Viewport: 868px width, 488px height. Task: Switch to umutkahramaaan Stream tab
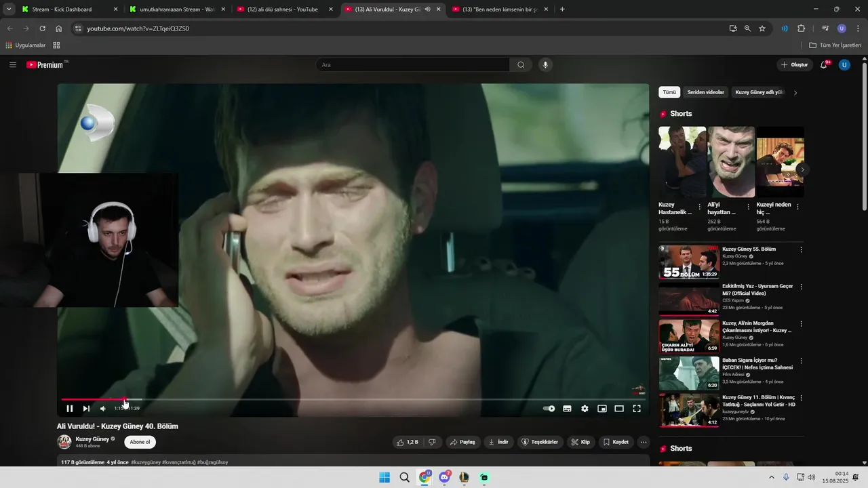[178, 9]
